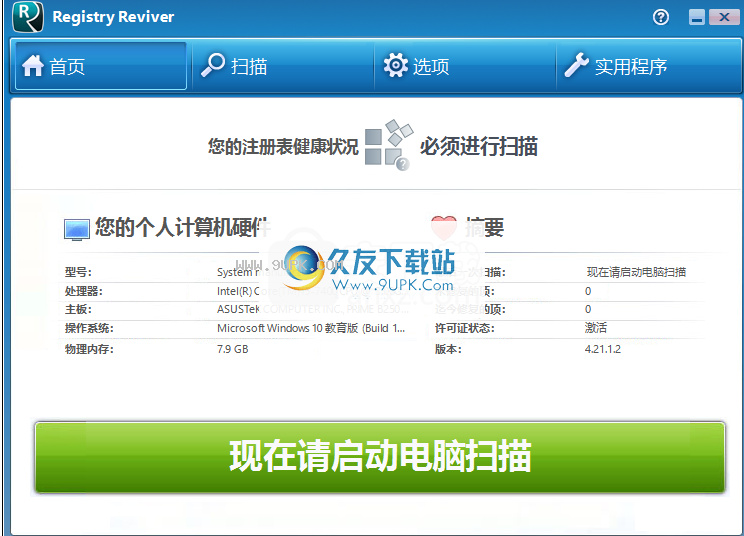Click the 物理内存 label
The image size is (744, 536).
pos(89,349)
